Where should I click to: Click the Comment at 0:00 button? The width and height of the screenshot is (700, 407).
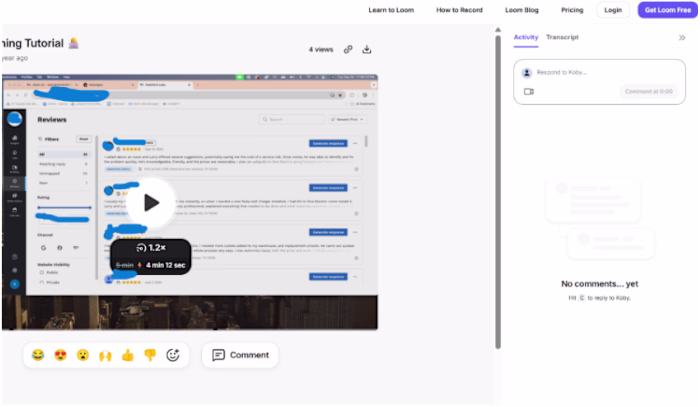click(649, 91)
